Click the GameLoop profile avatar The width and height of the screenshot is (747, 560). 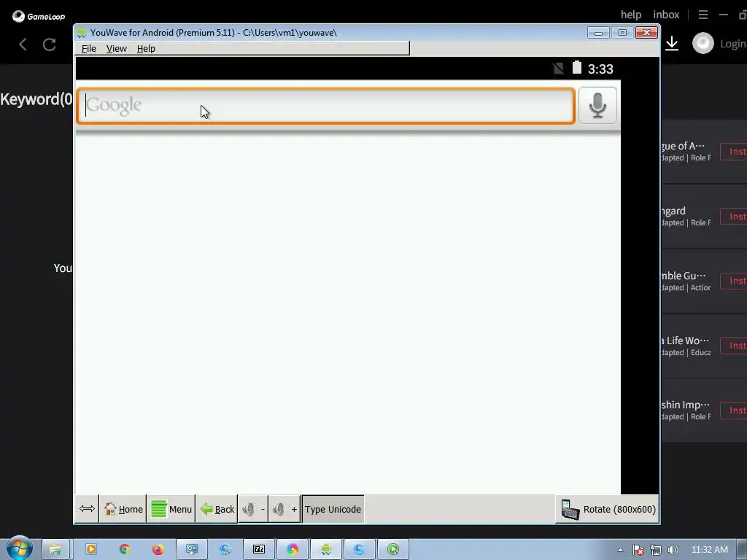click(703, 43)
